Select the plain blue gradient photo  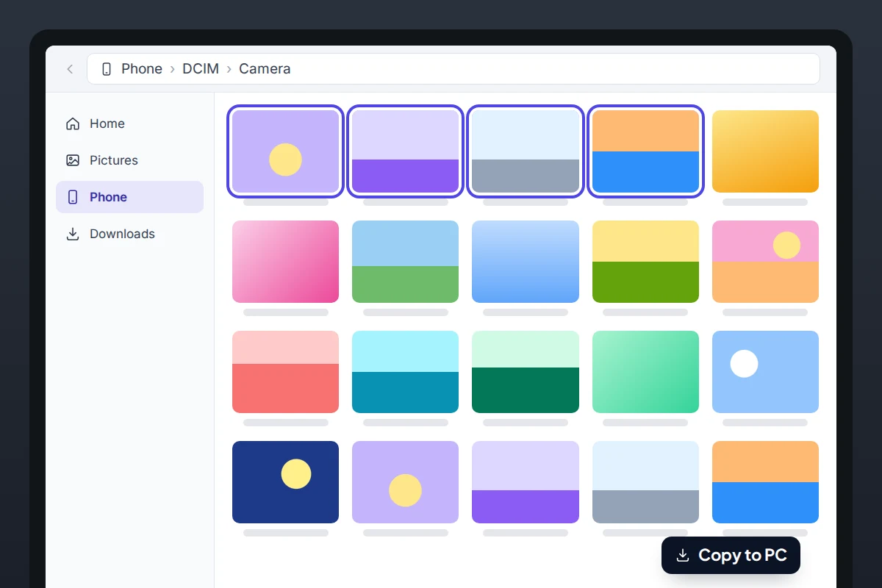point(526,262)
